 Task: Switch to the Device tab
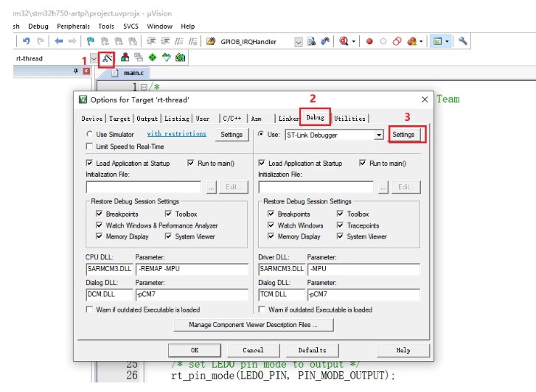(91, 119)
